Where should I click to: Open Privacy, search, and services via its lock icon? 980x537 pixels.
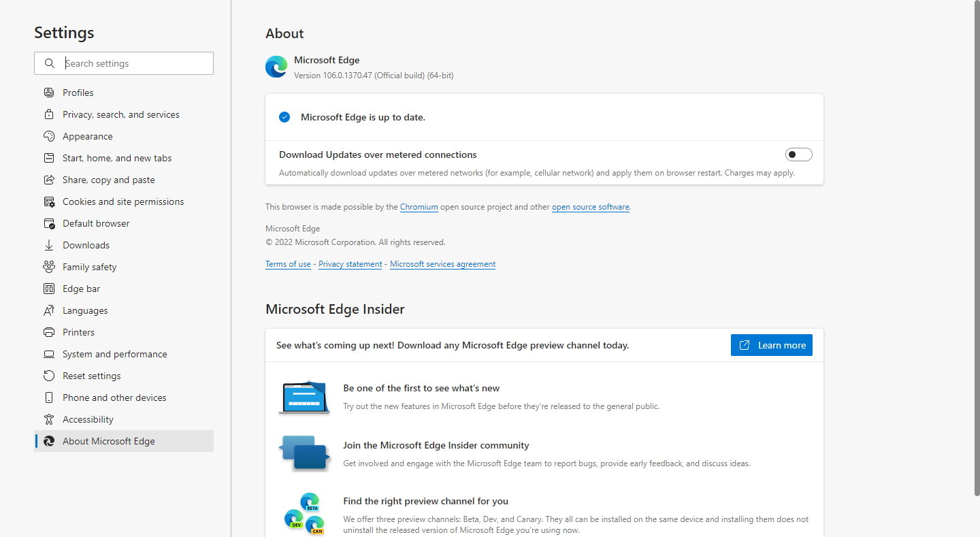48,114
